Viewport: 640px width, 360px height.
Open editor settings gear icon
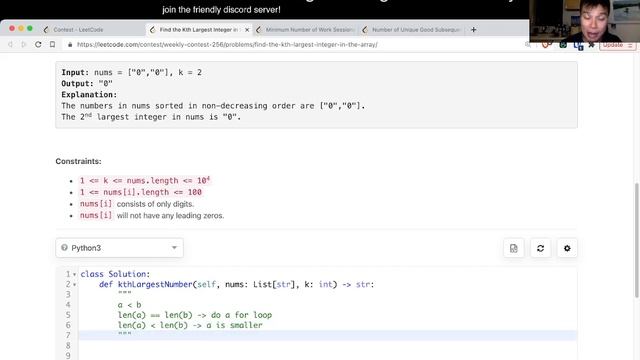[567, 248]
